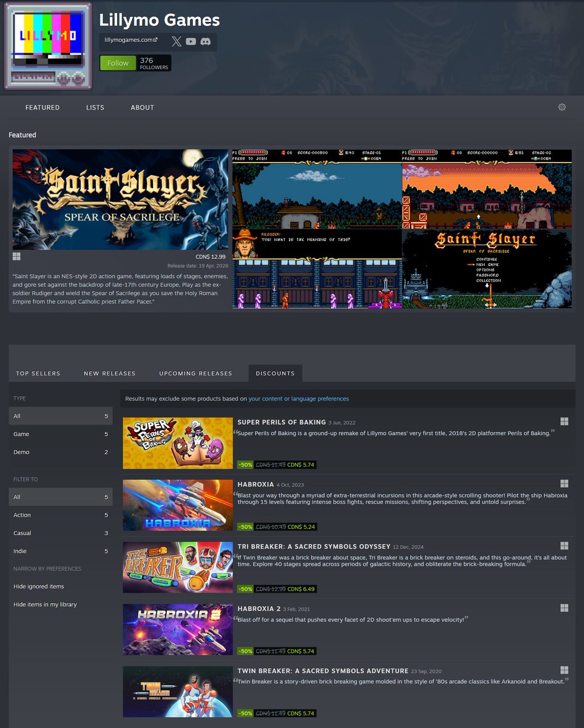Open the Discord server icon
The height and width of the screenshot is (728, 584).
point(206,41)
